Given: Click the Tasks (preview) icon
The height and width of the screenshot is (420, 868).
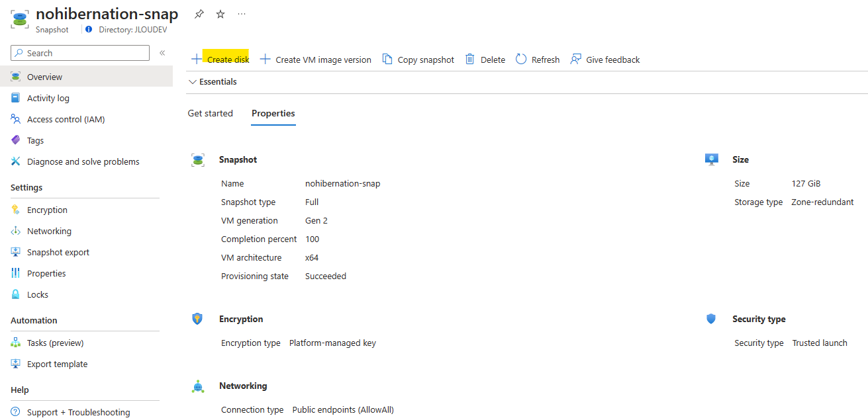Looking at the screenshot, I should point(16,343).
